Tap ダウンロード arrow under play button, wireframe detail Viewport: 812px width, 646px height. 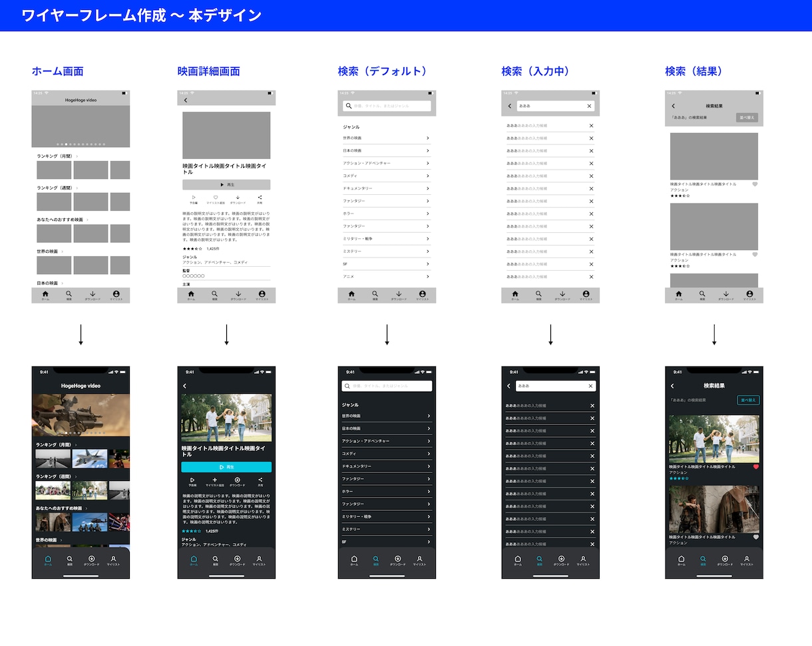point(238,198)
